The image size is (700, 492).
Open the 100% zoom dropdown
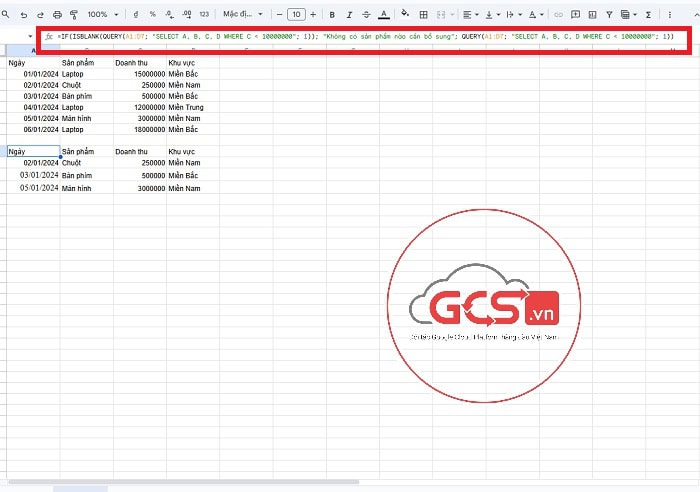point(102,15)
